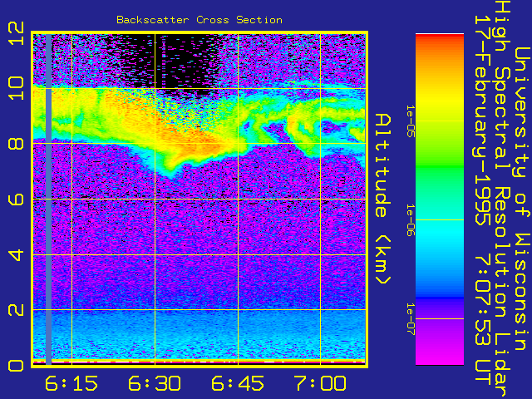The width and height of the screenshot is (532, 399).
Task: Click altitude tick label 12
Action: 17,33
